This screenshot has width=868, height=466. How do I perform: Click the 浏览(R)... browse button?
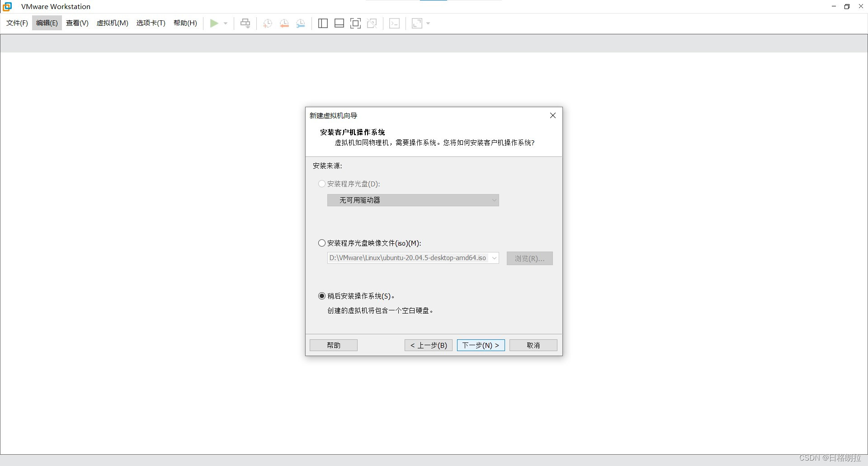pyautogui.click(x=530, y=258)
